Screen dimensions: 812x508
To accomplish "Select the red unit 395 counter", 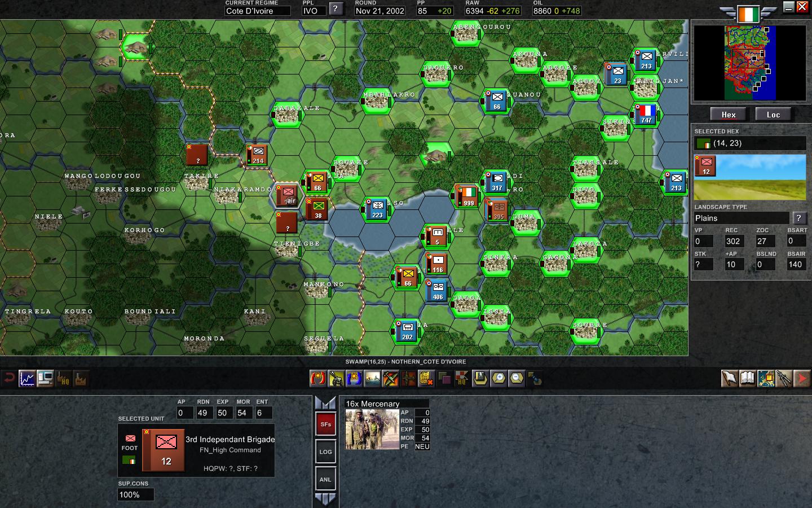I will point(498,210).
